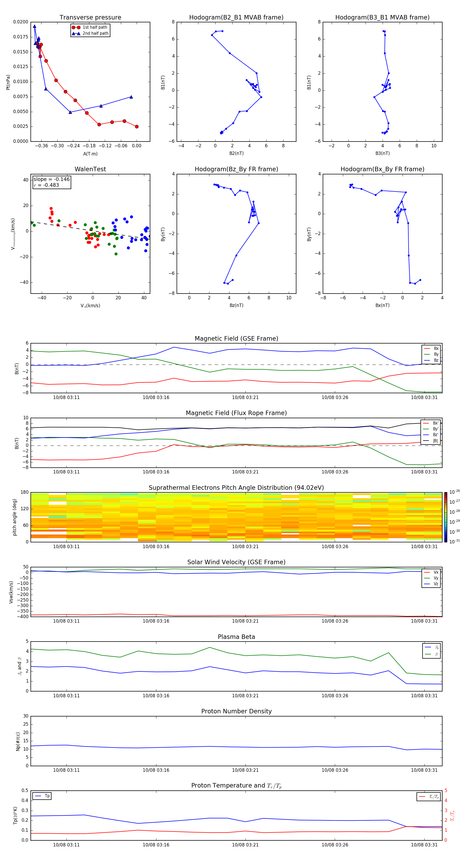
Task: Click 'By' in the GSE Frame legend
Action: (431, 354)
